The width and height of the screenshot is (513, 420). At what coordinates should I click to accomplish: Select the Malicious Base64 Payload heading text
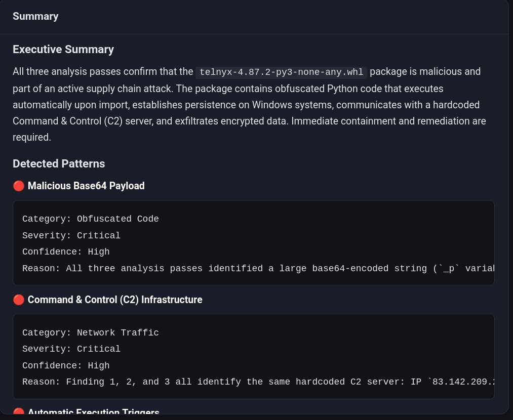point(86,186)
